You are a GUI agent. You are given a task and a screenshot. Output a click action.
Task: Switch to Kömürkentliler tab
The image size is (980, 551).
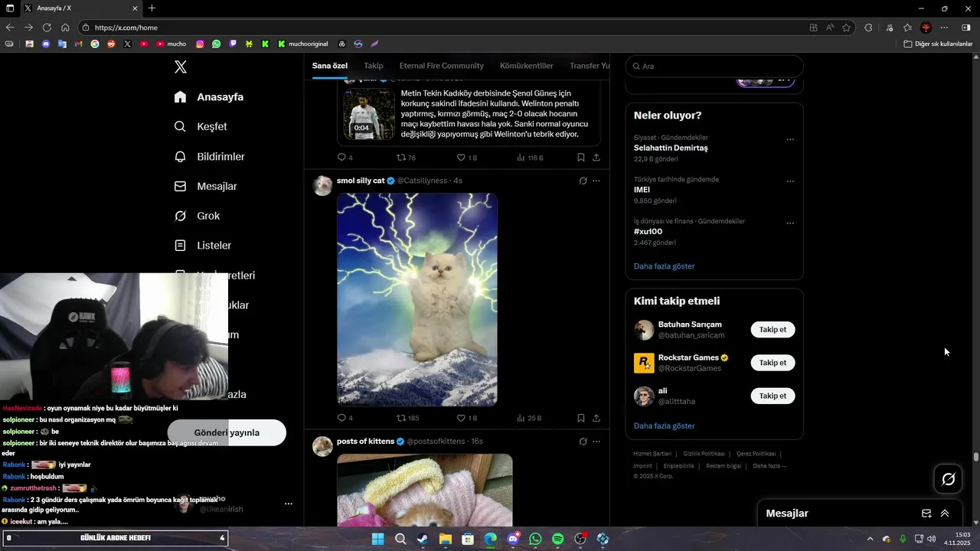[x=527, y=66]
